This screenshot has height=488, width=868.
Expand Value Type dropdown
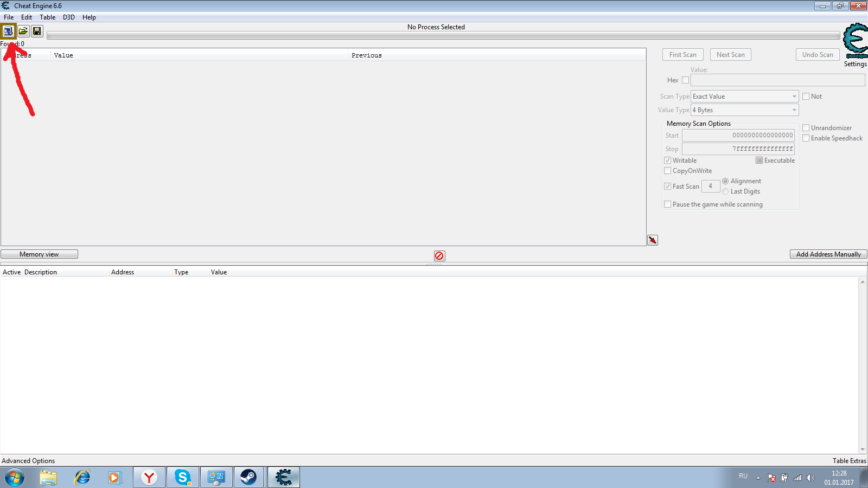pyautogui.click(x=745, y=110)
